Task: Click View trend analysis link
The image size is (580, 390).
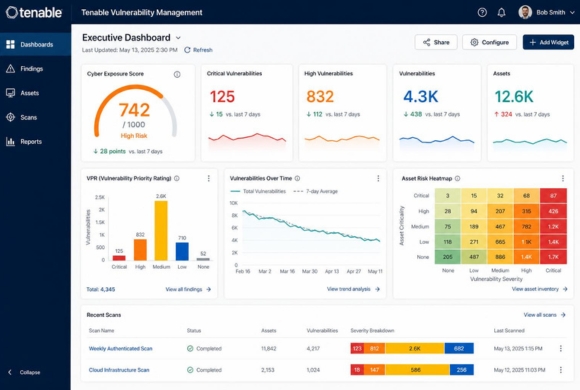Action: (x=353, y=289)
